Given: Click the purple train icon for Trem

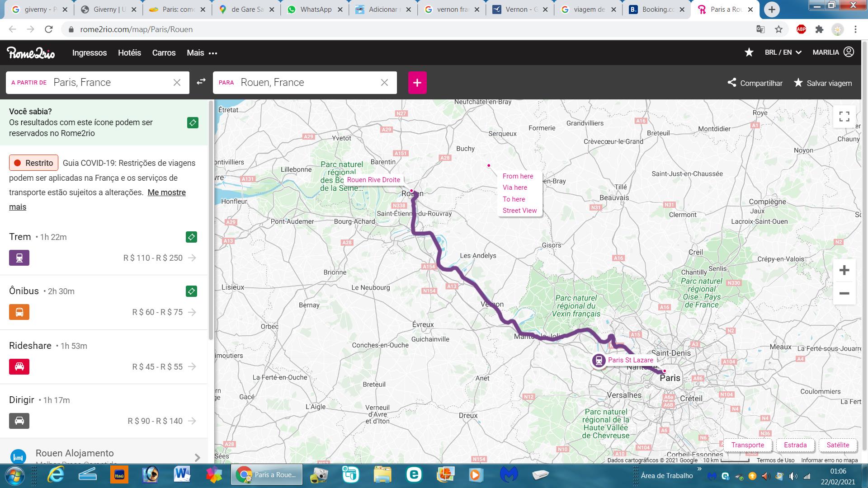Looking at the screenshot, I should coord(19,258).
